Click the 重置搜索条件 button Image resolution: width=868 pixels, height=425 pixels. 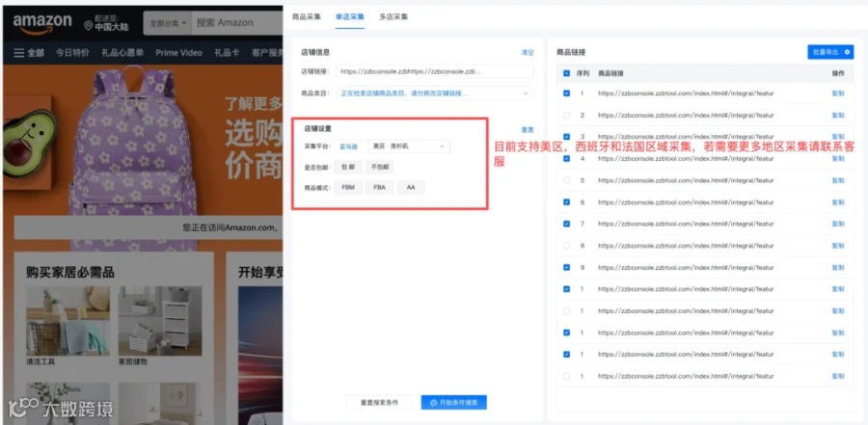[x=379, y=402]
